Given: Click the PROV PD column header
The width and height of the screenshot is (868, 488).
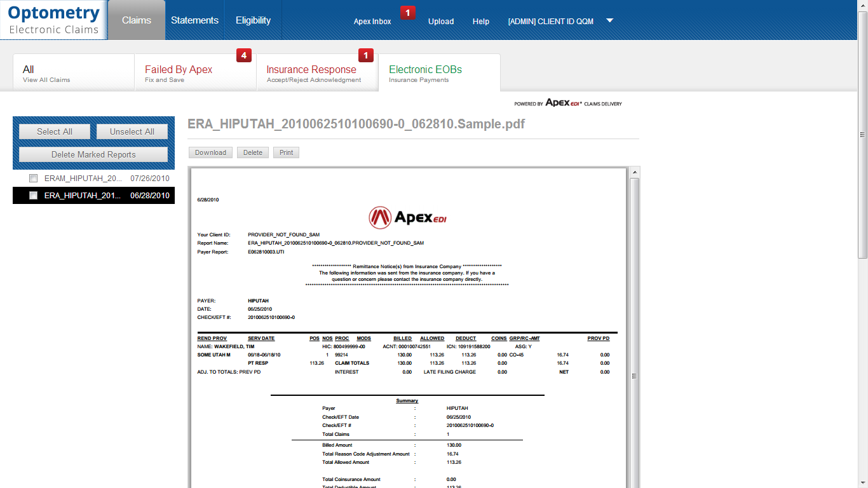Looking at the screenshot, I should (598, 338).
